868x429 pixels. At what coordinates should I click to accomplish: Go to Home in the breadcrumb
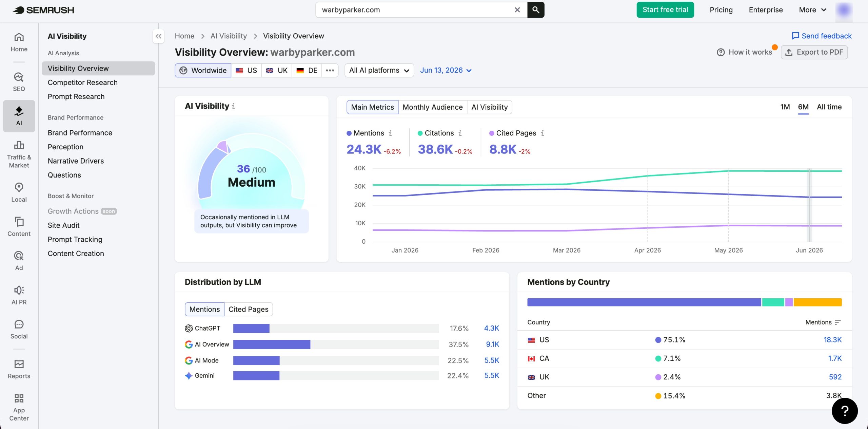coord(184,36)
